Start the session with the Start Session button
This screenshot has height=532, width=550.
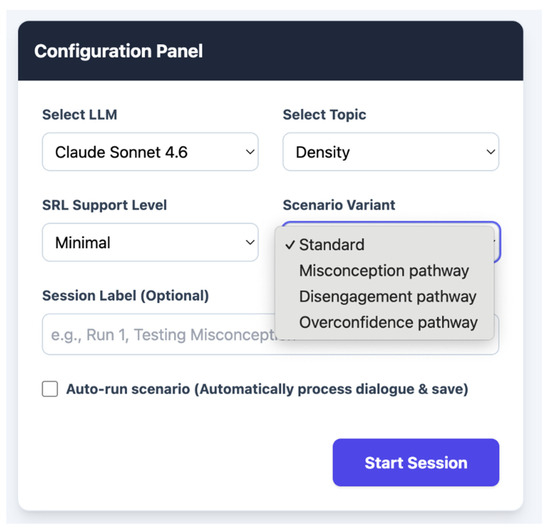(x=416, y=463)
